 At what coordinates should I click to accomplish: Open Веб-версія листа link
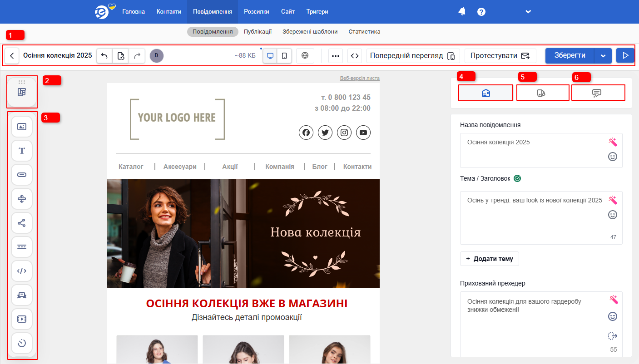(360, 78)
